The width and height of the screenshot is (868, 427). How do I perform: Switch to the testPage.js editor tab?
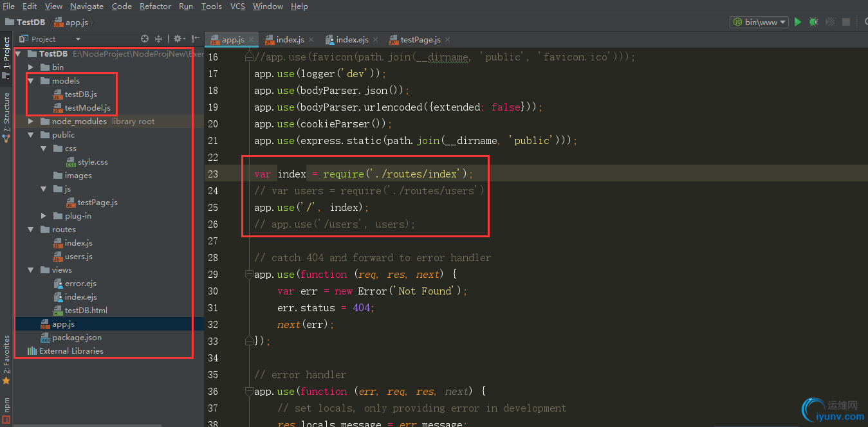click(420, 40)
